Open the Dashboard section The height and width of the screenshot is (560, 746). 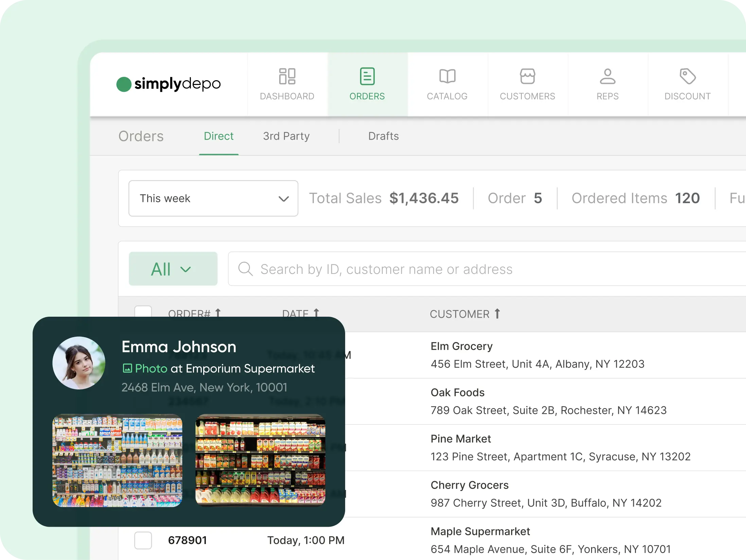coord(287,84)
